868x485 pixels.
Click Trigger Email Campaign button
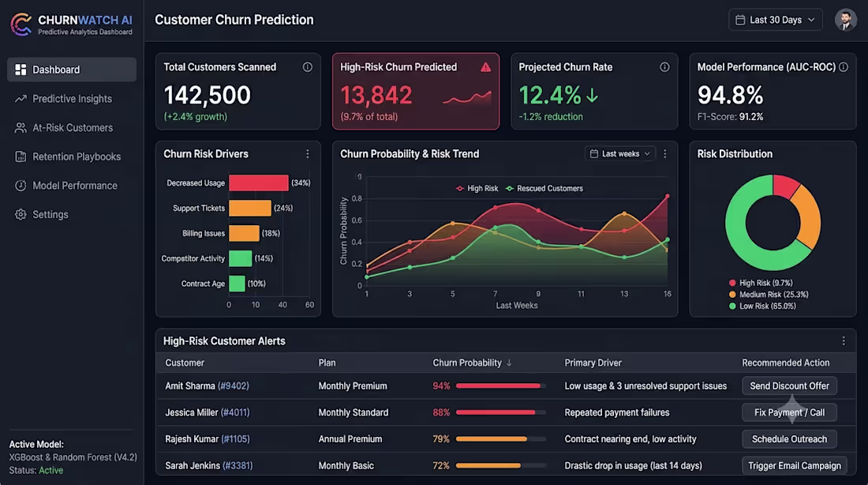click(795, 465)
